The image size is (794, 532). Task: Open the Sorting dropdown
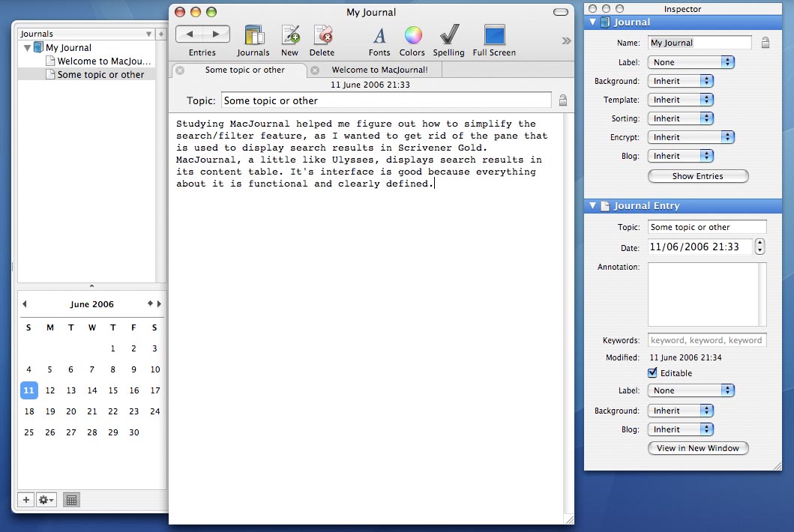pyautogui.click(x=681, y=118)
